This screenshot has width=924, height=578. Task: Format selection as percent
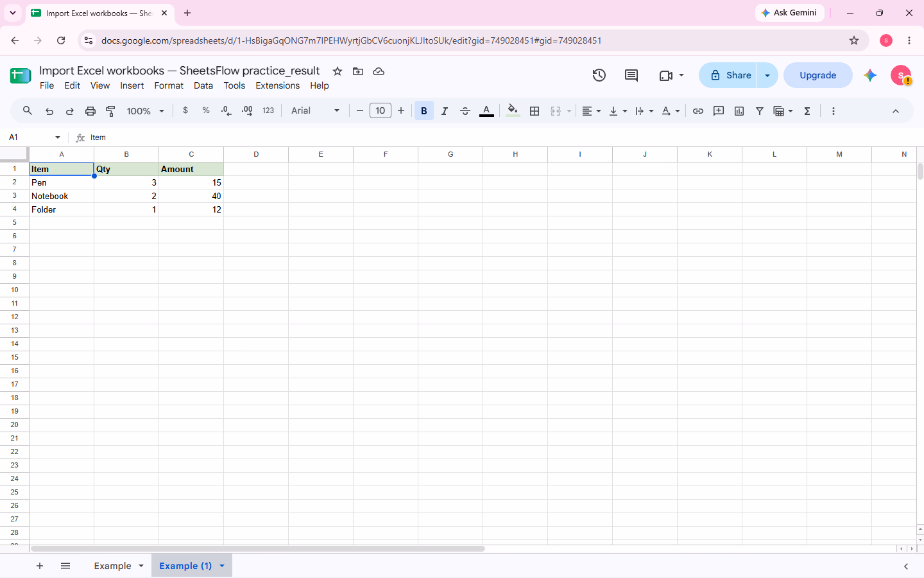pos(206,110)
